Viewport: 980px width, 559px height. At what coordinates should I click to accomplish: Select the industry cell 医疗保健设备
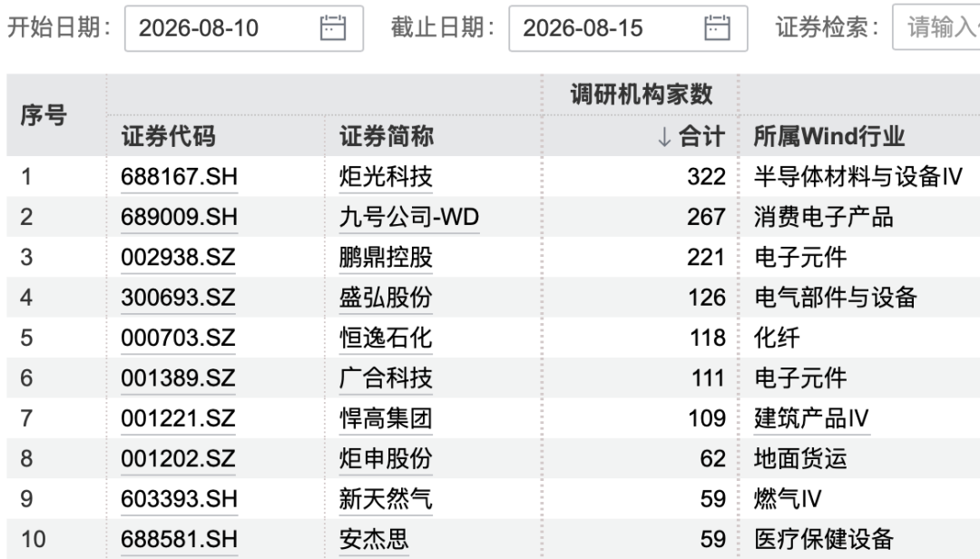[823, 540]
